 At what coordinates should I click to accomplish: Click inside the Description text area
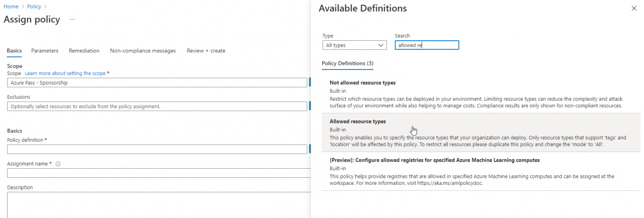[156, 205]
